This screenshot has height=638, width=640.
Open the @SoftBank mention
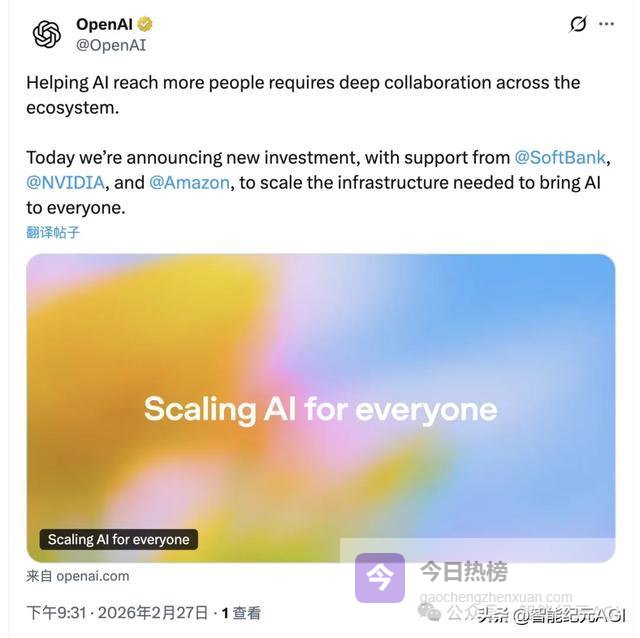pos(560,158)
